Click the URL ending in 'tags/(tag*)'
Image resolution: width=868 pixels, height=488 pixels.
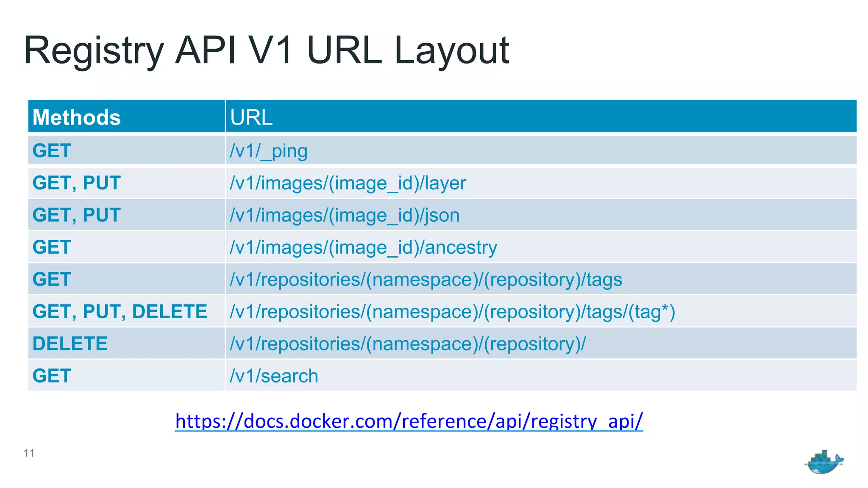(541, 311)
